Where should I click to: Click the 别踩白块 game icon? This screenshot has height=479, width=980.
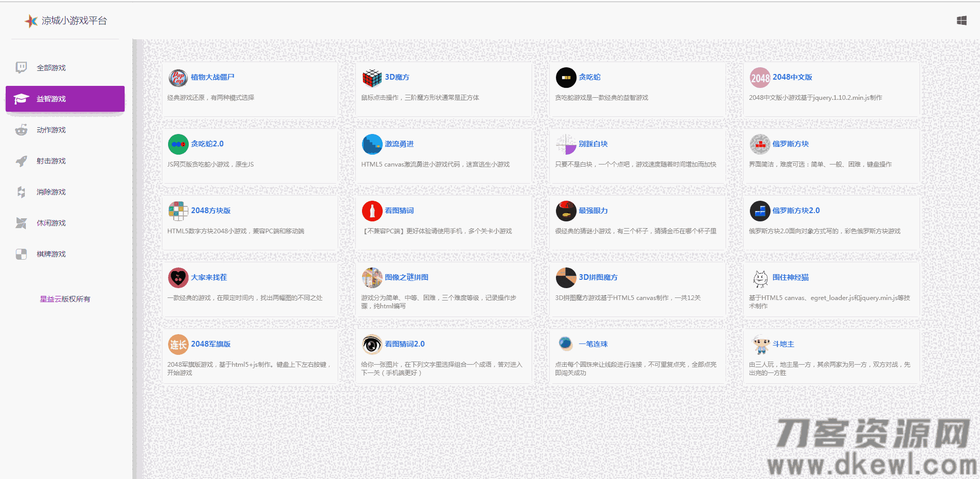click(x=566, y=144)
